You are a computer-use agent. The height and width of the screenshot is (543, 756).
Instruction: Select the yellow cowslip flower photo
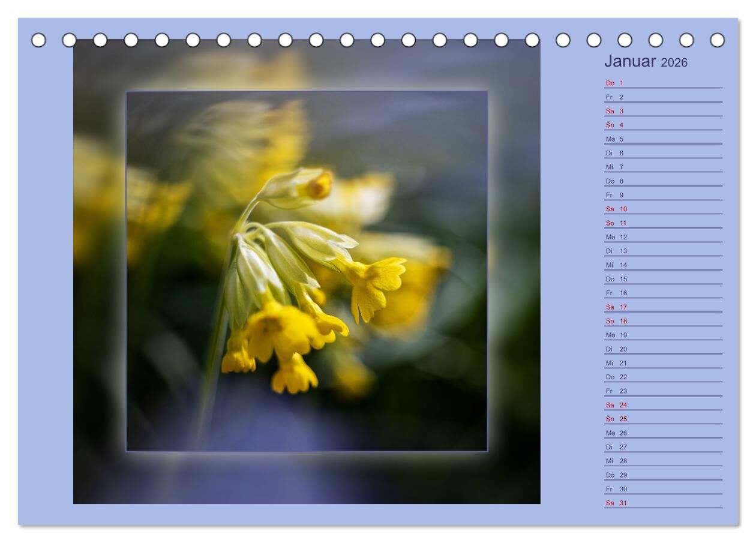307,271
